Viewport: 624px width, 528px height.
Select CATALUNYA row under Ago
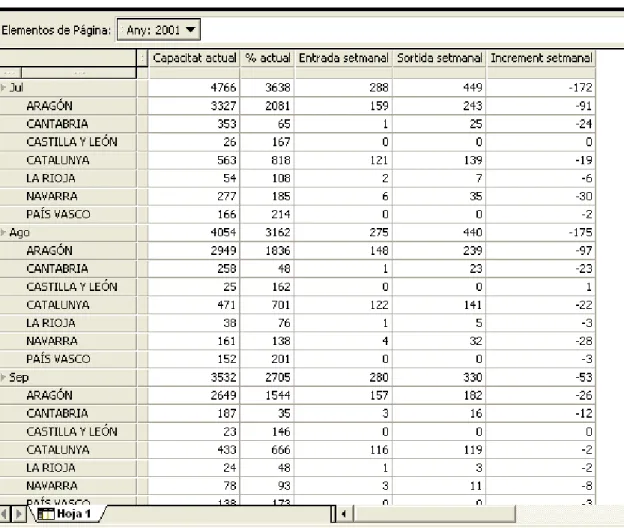tap(68, 305)
